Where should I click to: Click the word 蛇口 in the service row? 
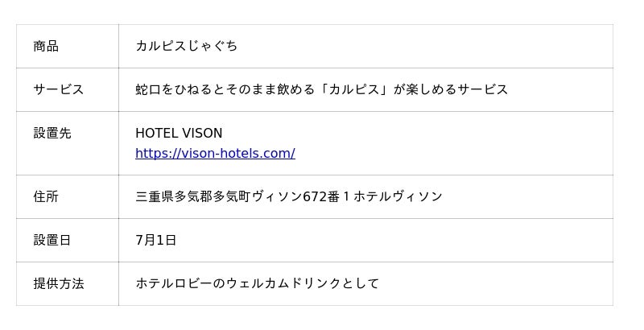[x=145, y=89]
